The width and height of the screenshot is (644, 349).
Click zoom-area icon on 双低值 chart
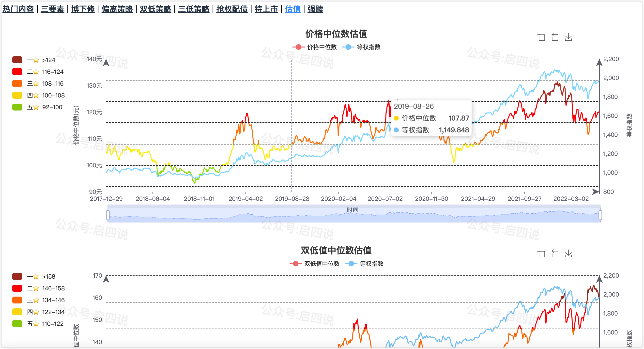[541, 254]
